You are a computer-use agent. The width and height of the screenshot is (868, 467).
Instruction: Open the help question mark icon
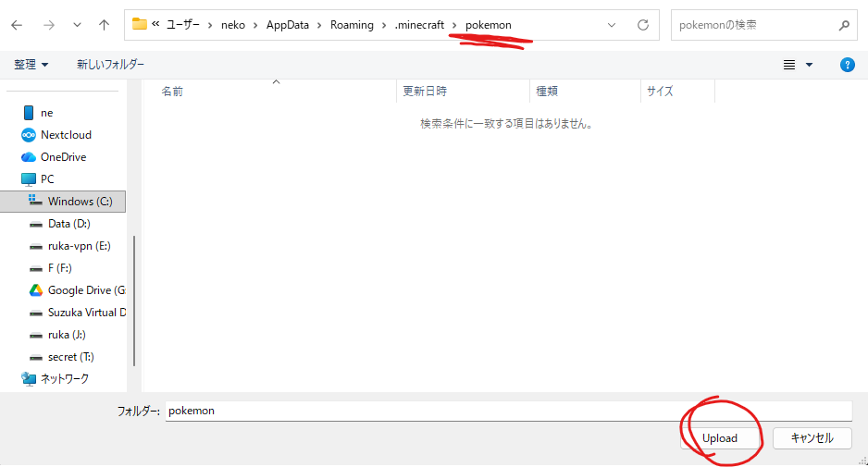(x=847, y=65)
